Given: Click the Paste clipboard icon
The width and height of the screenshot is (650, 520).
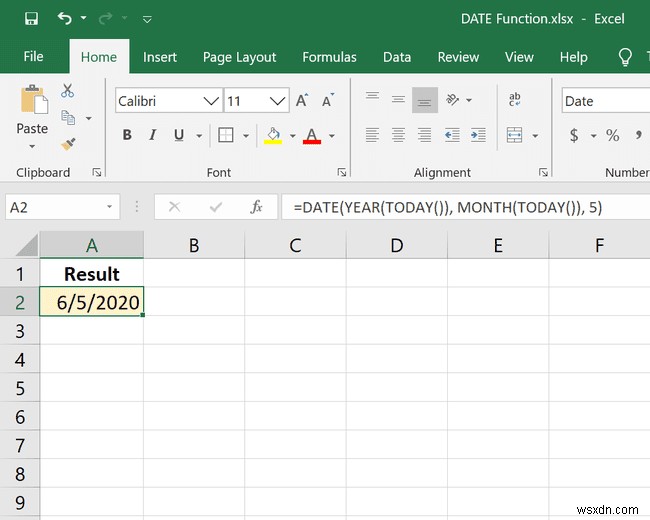Looking at the screenshot, I should (34, 100).
